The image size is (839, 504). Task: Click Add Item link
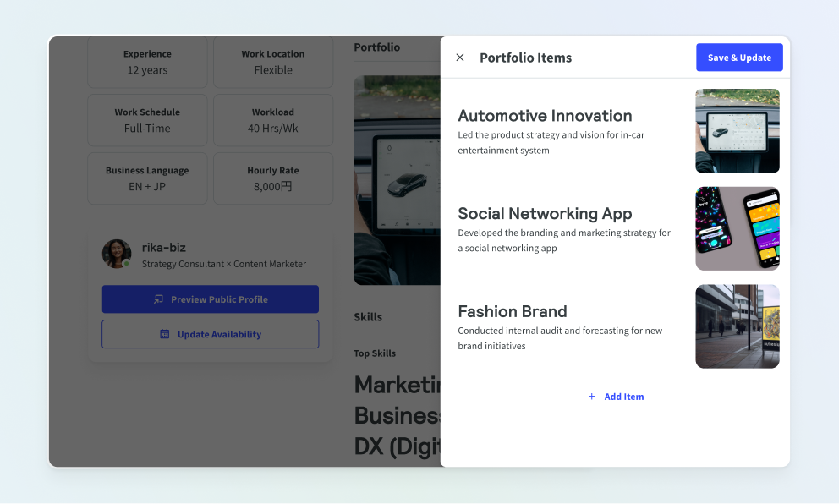point(616,397)
